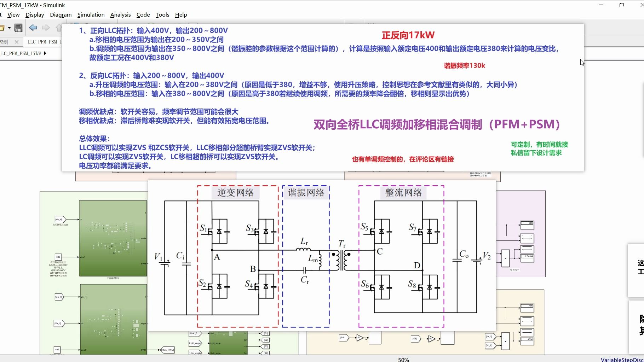Select the Gain block after tag [S4]
Screen dimensions: 644x362
[x=359, y=338]
